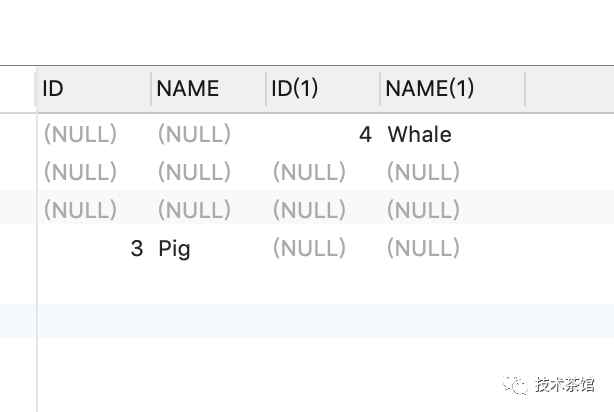Screen dimensions: 614x412
Task: Click the Pig cell
Action: pos(174,249)
